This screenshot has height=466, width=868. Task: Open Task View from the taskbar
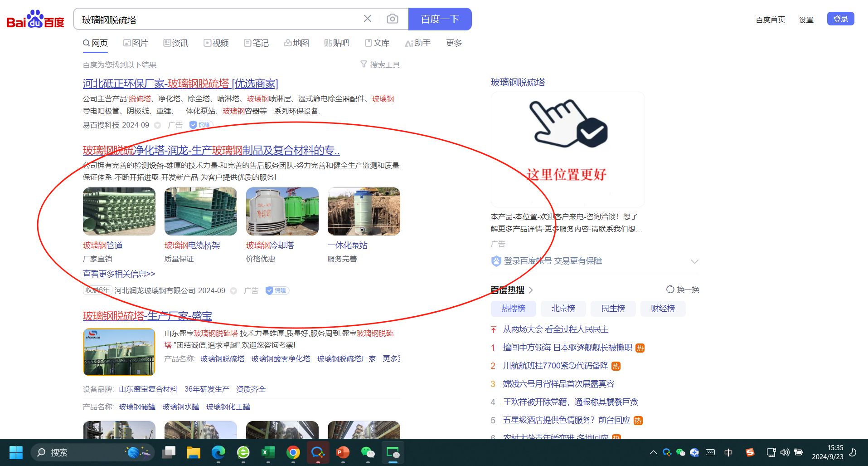(x=169, y=452)
